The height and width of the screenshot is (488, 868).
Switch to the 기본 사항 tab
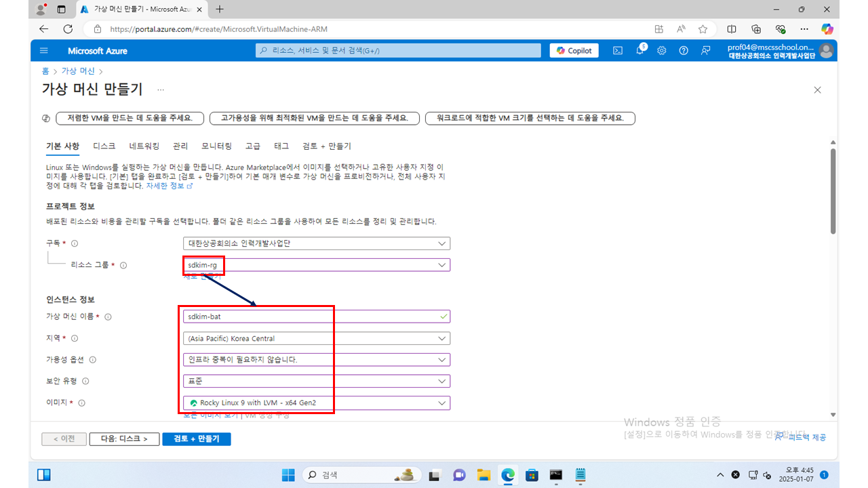point(62,146)
